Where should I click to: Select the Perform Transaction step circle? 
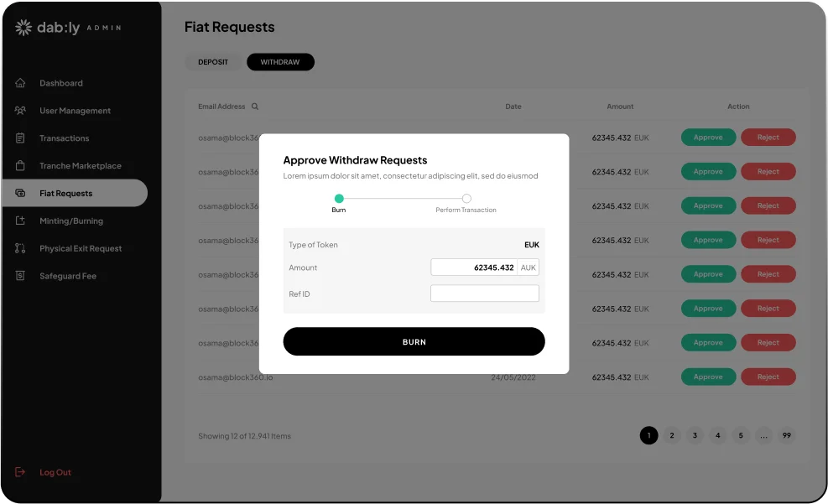click(466, 199)
